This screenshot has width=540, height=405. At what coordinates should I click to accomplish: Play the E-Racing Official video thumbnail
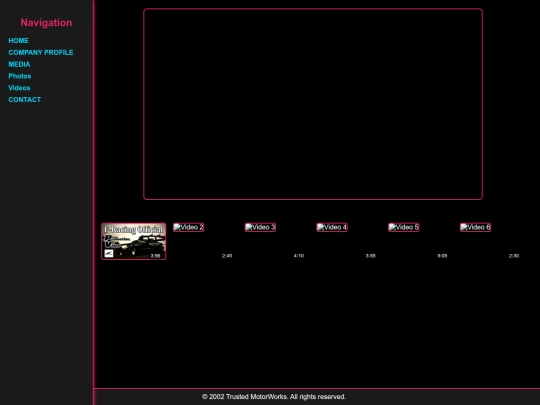(134, 241)
